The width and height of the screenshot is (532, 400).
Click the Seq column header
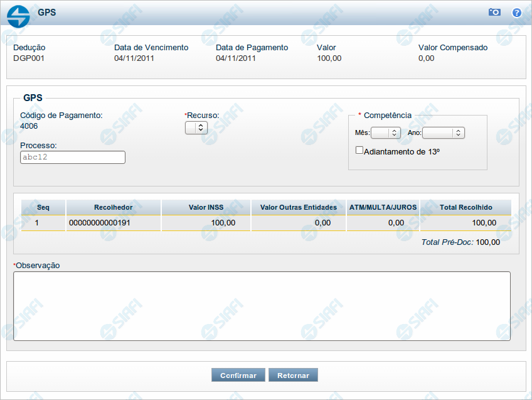tap(43, 207)
